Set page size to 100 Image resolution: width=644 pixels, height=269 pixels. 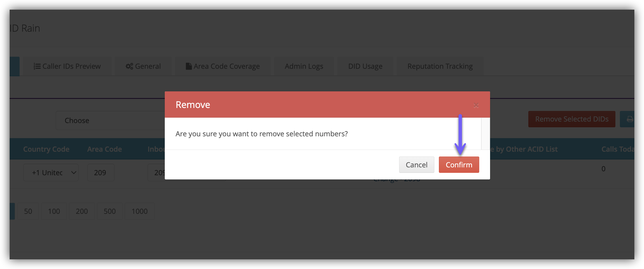coord(54,211)
